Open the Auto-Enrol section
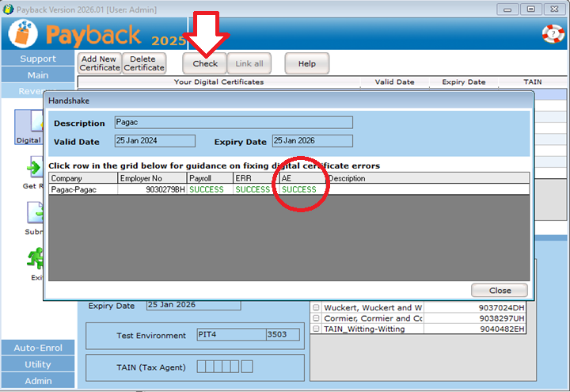 38,348
